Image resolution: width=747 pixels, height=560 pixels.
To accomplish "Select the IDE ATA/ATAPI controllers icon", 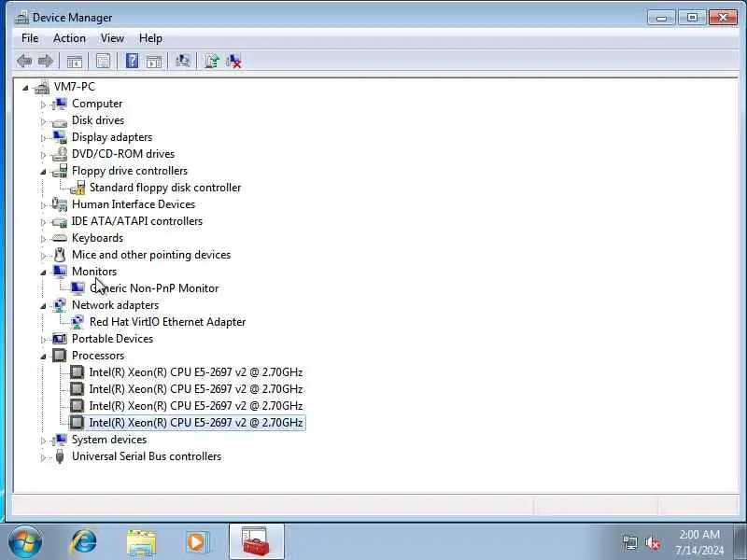I will point(60,222).
